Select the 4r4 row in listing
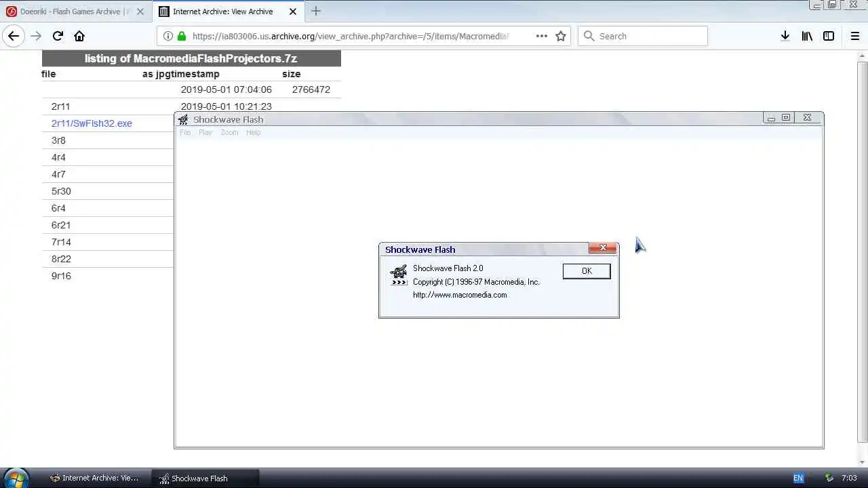The width and height of the screenshot is (868, 488). pyautogui.click(x=58, y=157)
